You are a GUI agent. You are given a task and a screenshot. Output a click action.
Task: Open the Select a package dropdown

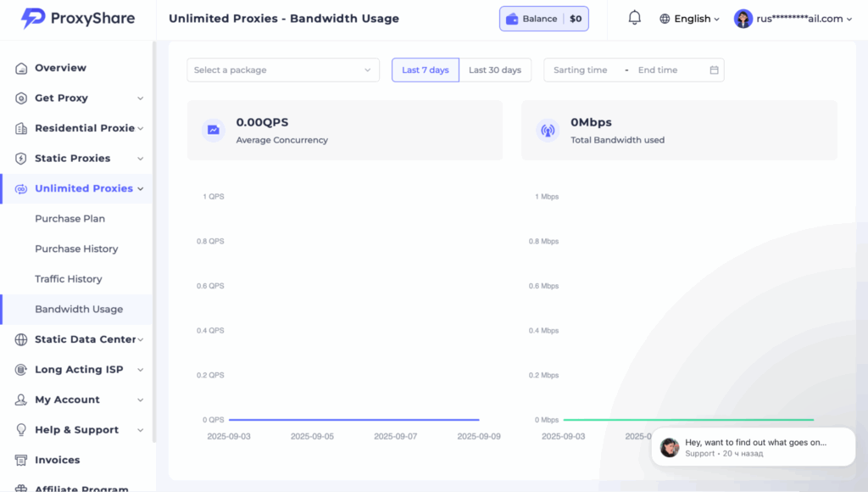[283, 70]
